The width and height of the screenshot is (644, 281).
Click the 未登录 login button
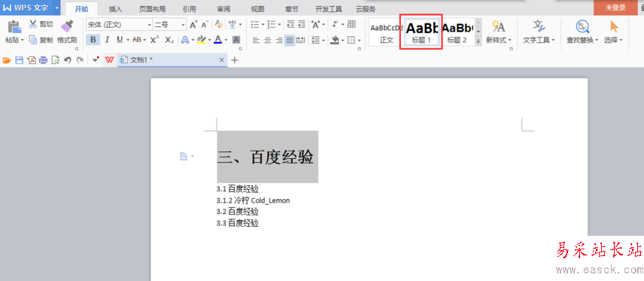click(615, 8)
